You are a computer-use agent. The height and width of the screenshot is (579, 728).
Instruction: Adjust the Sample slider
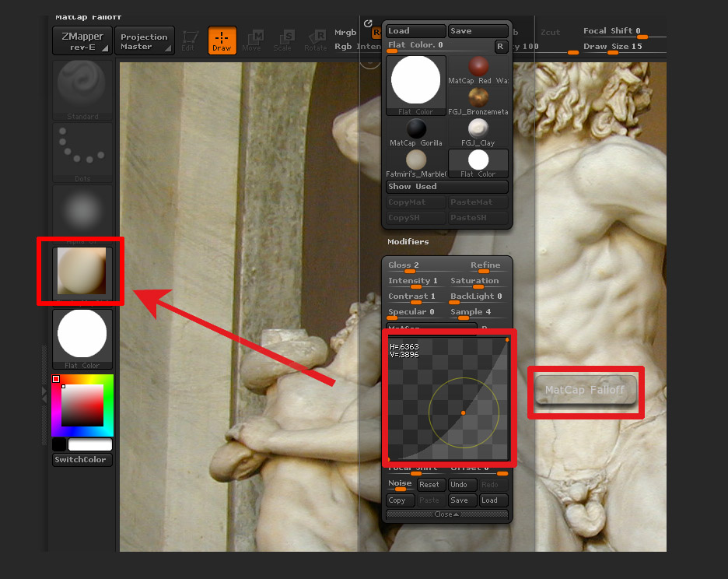point(478,313)
